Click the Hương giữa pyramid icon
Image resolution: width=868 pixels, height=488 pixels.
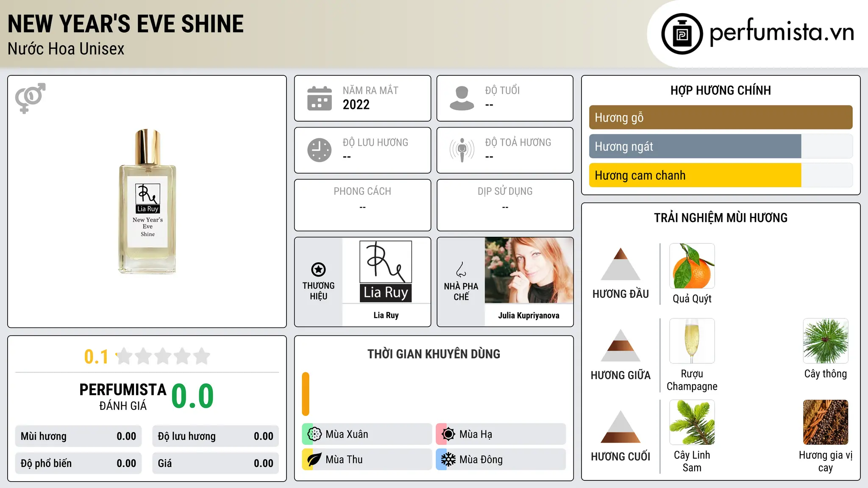click(620, 345)
